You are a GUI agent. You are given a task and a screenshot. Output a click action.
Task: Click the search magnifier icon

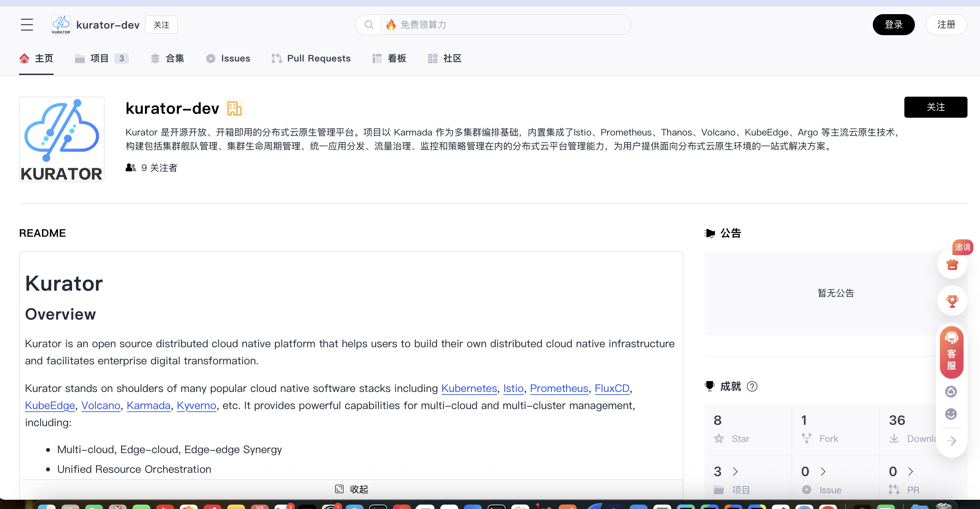(369, 25)
